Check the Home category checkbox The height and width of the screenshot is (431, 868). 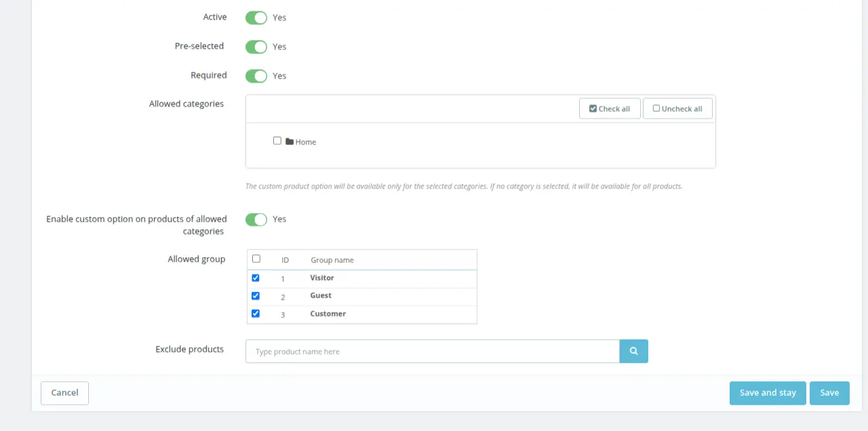tap(277, 141)
